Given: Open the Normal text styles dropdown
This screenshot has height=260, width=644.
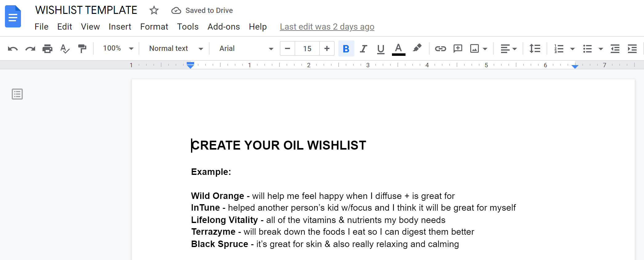Looking at the screenshot, I should 176,48.
